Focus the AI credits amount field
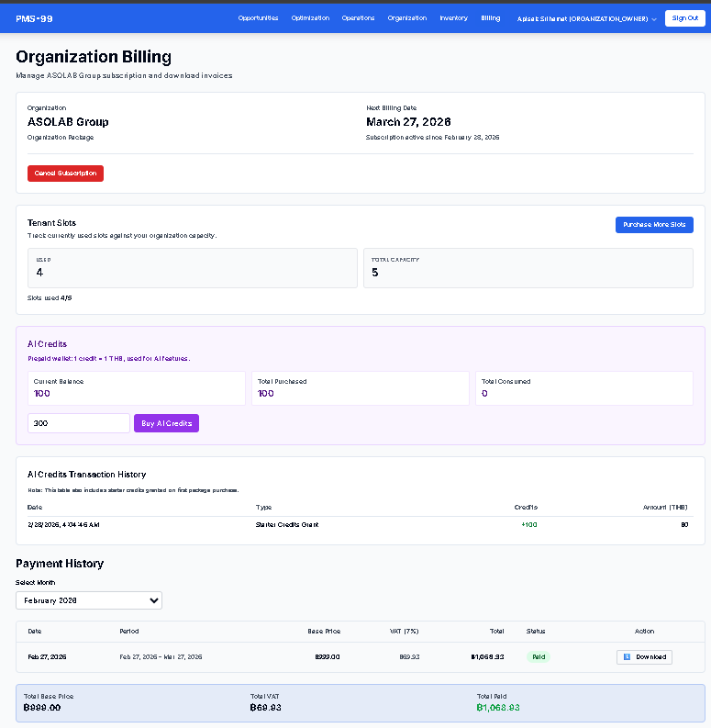711x728 pixels. pos(78,423)
